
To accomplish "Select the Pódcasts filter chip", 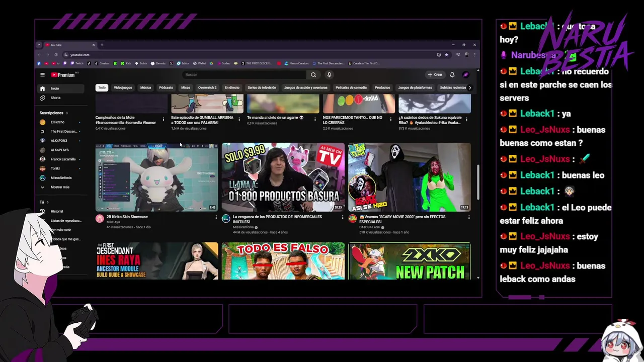I will 166,87.
